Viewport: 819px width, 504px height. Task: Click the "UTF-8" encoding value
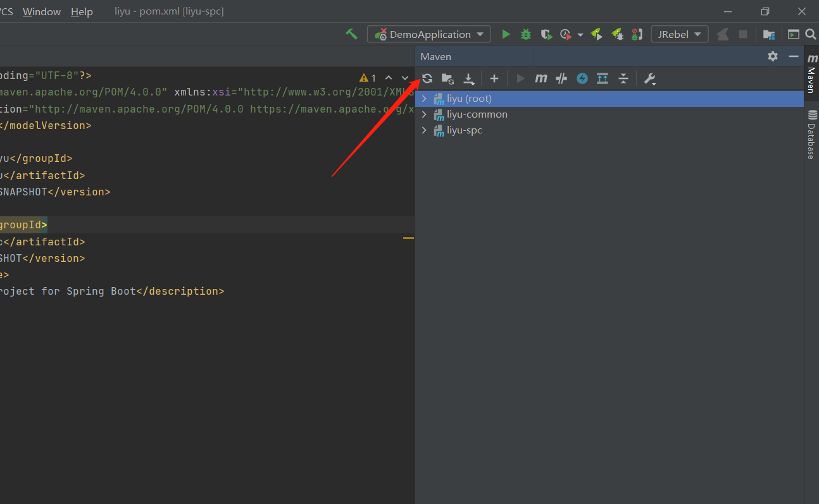click(x=57, y=76)
